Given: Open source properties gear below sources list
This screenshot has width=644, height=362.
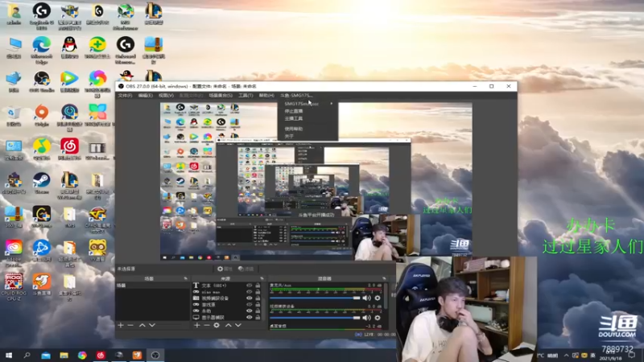Looking at the screenshot, I should [x=217, y=325].
